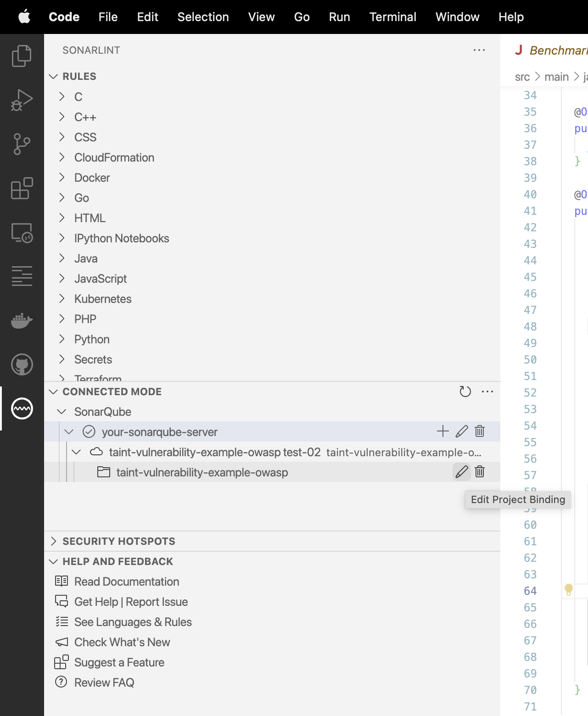Open the GitHub view in the activity bar
This screenshot has height=716, width=588.
tap(22, 364)
